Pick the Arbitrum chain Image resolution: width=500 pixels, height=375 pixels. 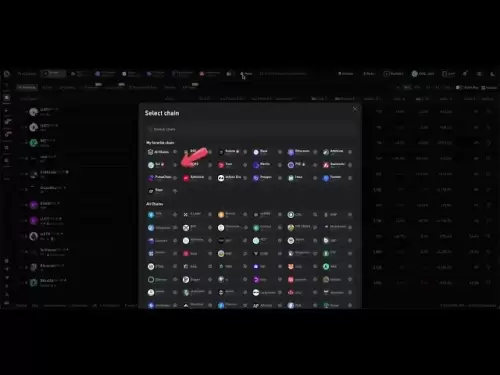click(333, 152)
